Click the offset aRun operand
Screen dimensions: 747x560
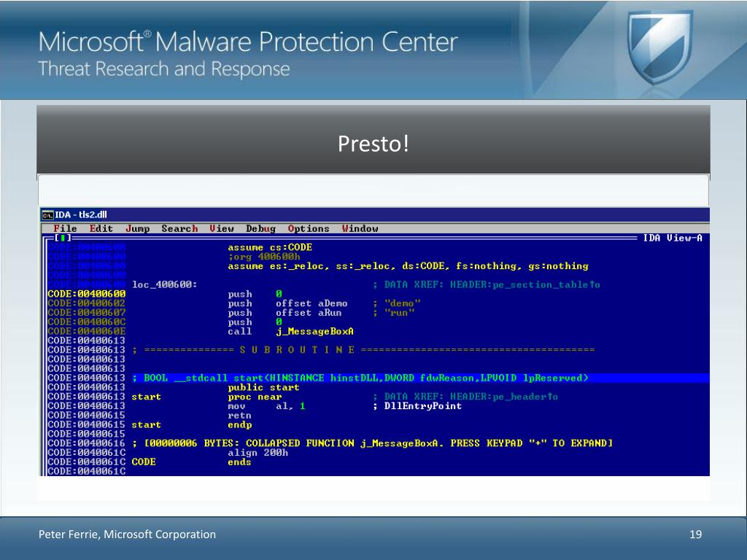[x=309, y=313]
